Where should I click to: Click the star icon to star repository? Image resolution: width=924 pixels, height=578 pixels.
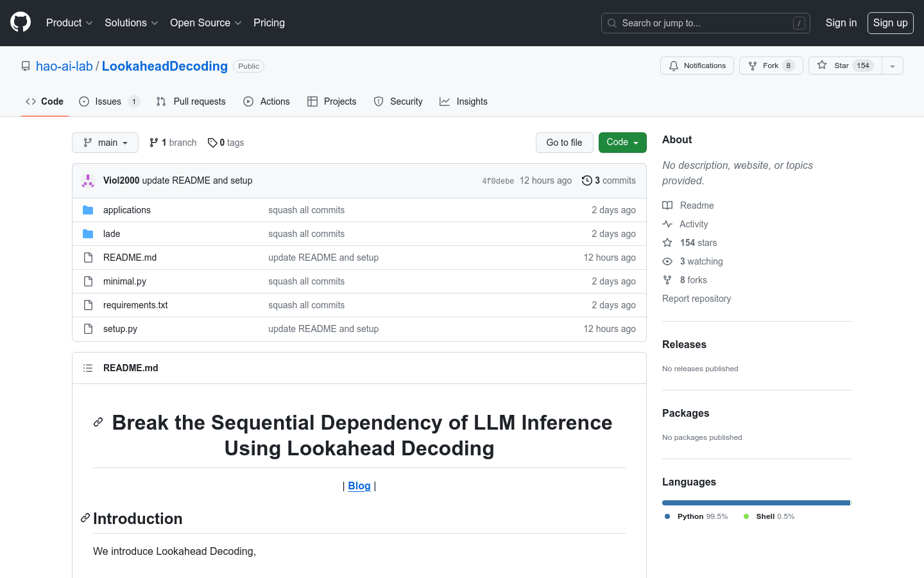821,65
